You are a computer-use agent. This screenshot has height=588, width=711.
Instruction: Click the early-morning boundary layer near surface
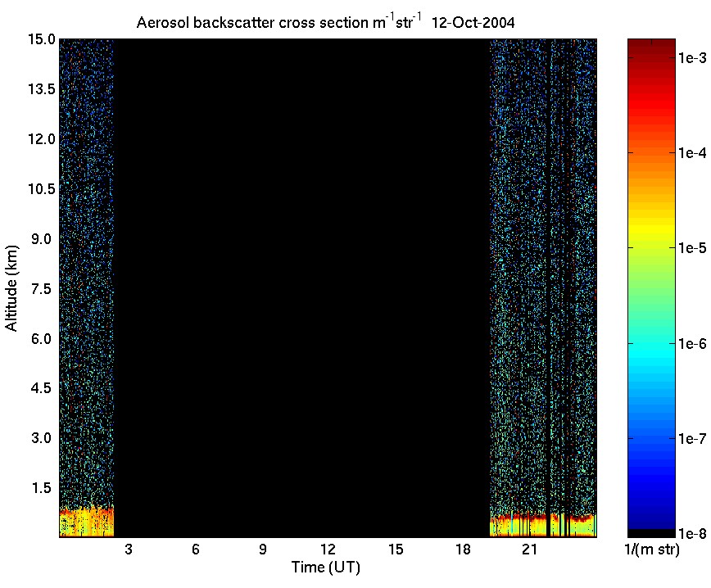[x=86, y=522]
